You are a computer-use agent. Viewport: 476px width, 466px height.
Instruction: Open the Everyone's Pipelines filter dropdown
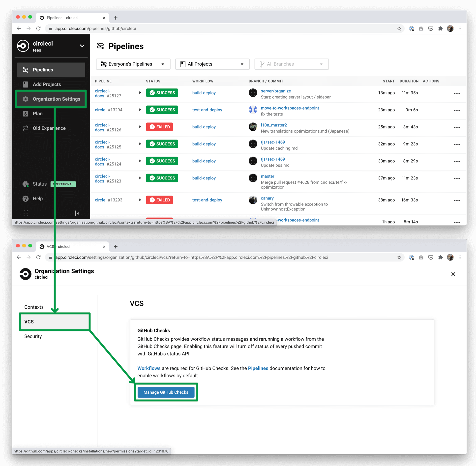133,64
